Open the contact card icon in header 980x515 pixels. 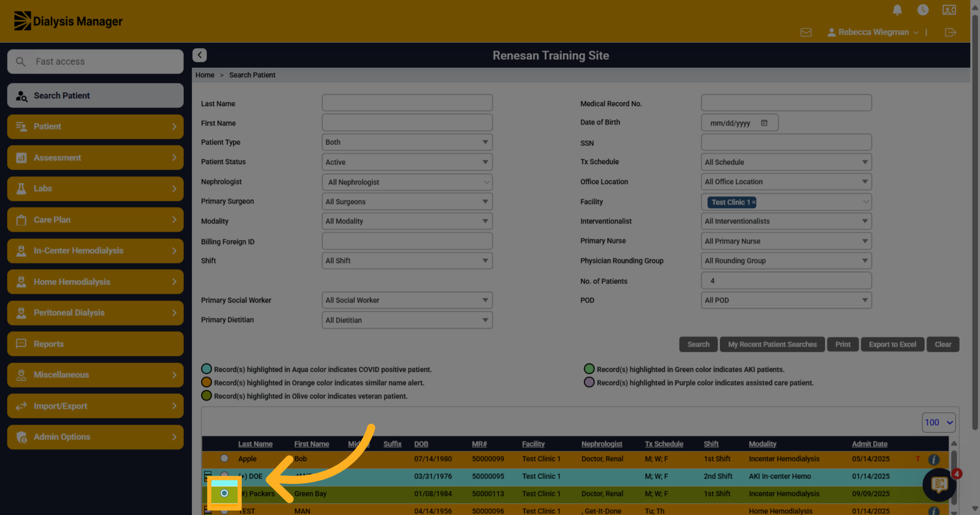pyautogui.click(x=949, y=9)
